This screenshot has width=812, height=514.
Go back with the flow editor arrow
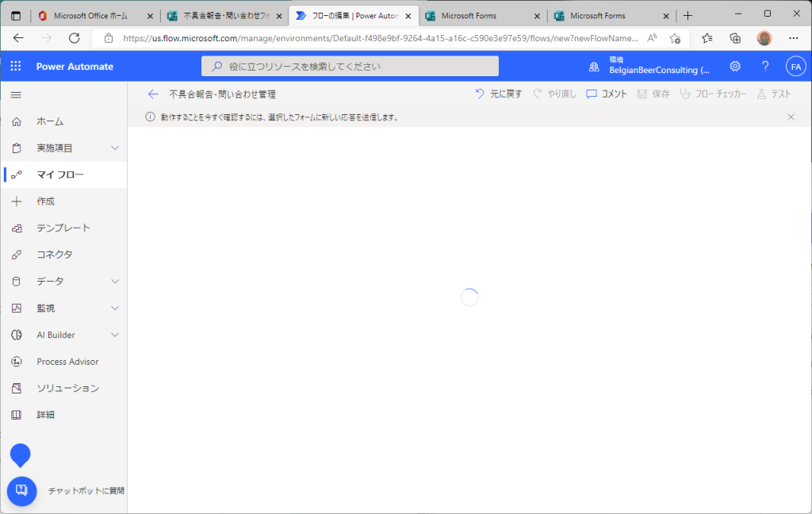[153, 94]
